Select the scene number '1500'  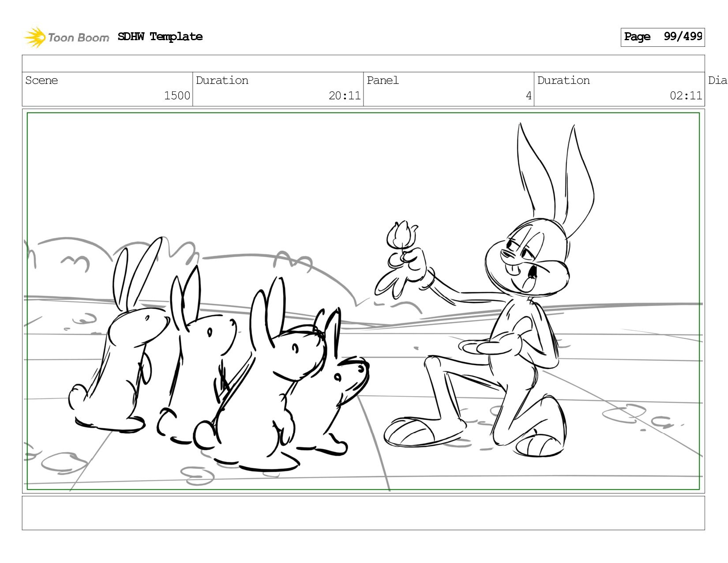177,96
